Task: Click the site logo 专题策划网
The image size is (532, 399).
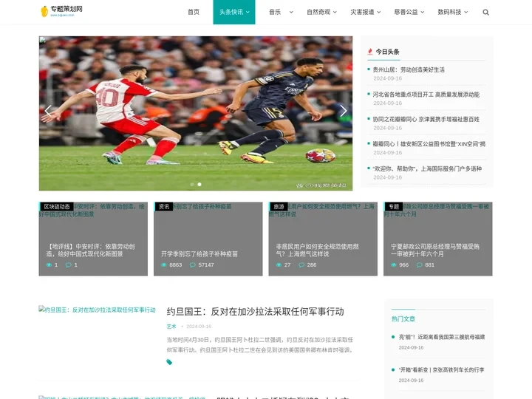Action: coord(61,11)
